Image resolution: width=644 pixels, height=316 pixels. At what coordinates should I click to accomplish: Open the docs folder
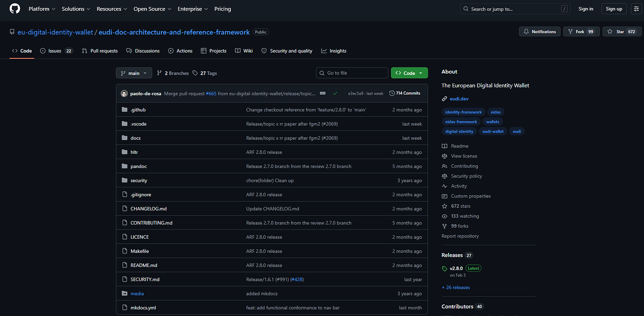pyautogui.click(x=135, y=138)
